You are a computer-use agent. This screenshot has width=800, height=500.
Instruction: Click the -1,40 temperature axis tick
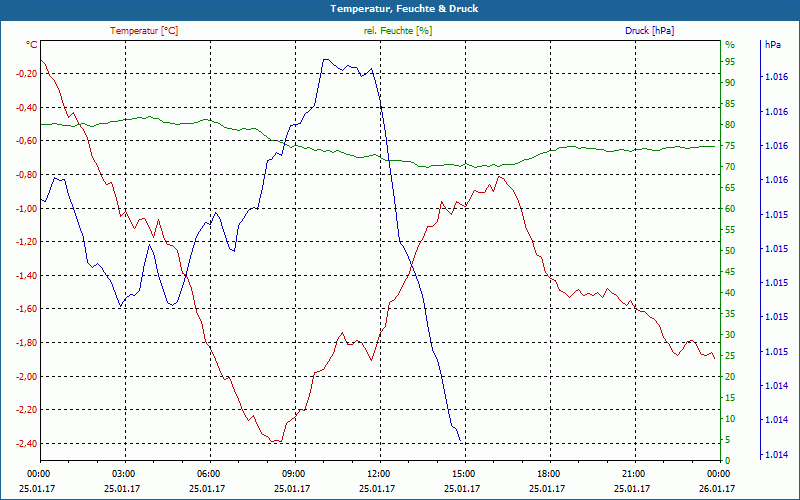click(27, 276)
